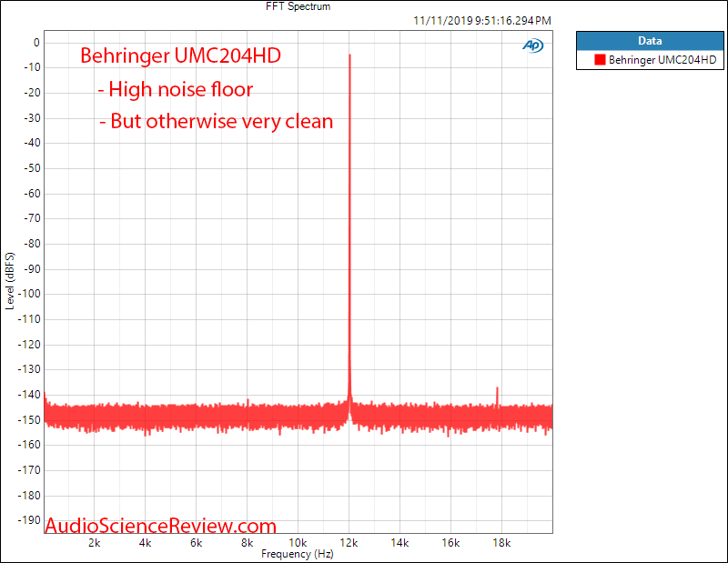Click the -30 level axis tick label
728x563 pixels.
[32, 118]
